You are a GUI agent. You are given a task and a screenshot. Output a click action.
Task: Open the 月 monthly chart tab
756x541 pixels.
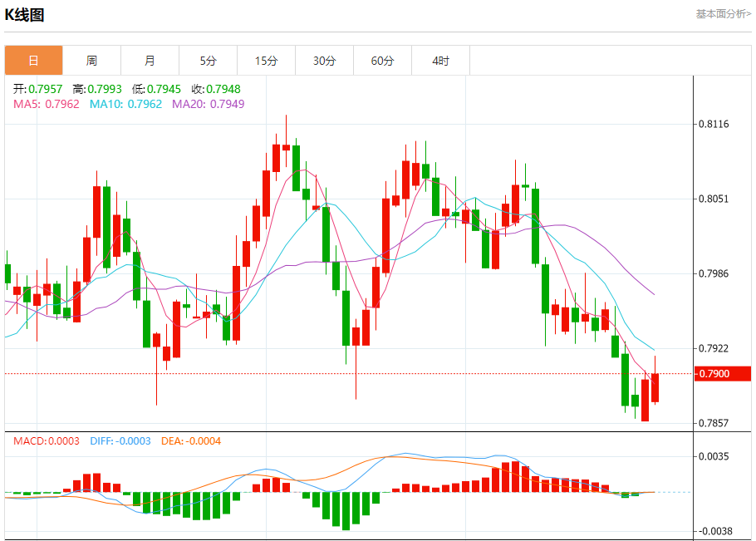coord(150,61)
